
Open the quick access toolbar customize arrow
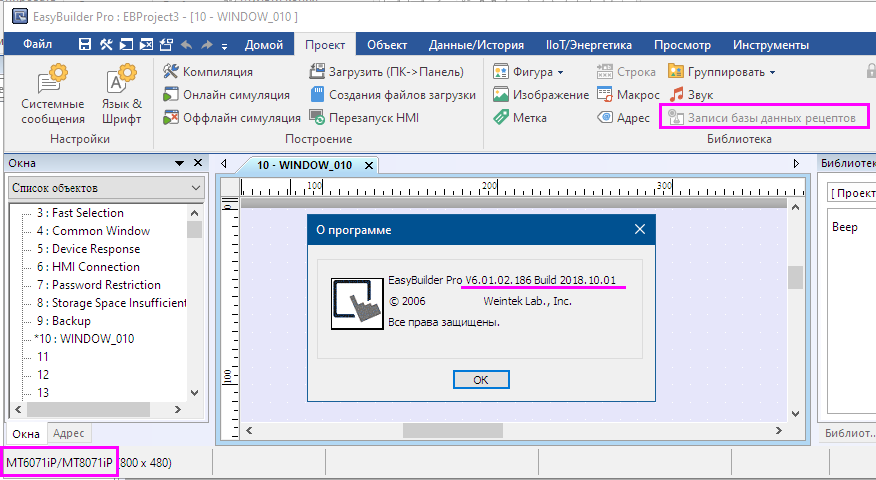tap(225, 46)
